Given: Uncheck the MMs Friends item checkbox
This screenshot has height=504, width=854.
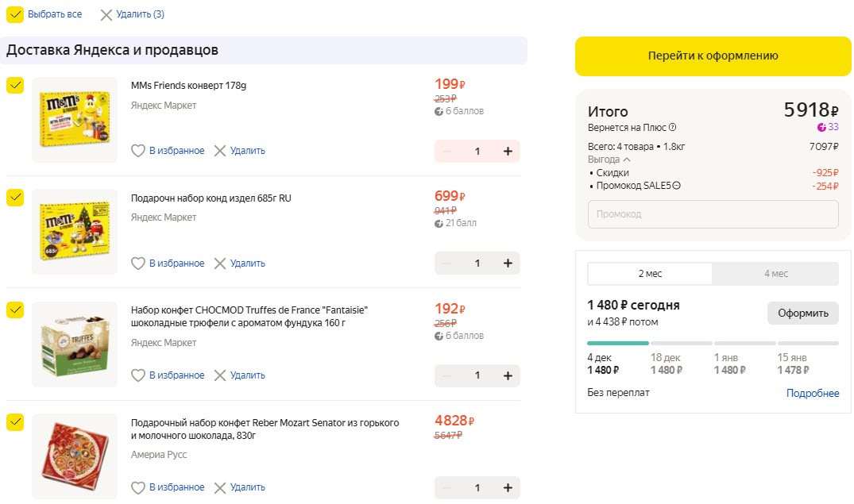Looking at the screenshot, I should (x=14, y=84).
